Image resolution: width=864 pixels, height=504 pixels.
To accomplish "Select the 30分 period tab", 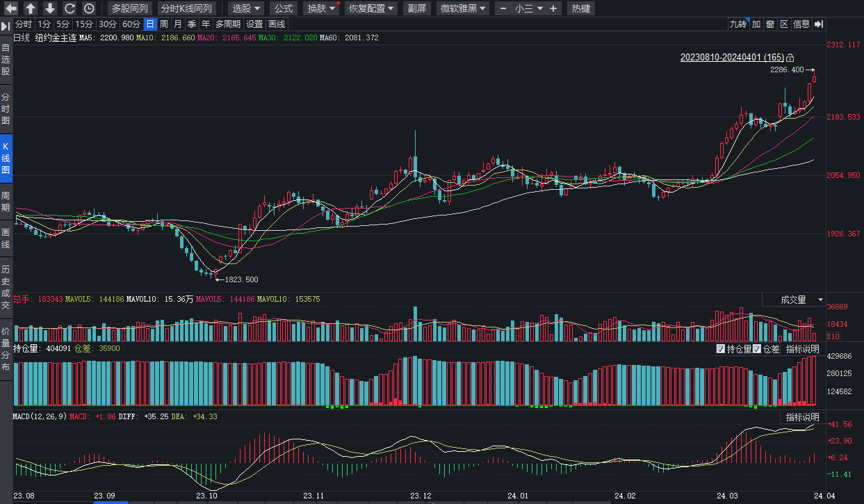I will pos(108,24).
